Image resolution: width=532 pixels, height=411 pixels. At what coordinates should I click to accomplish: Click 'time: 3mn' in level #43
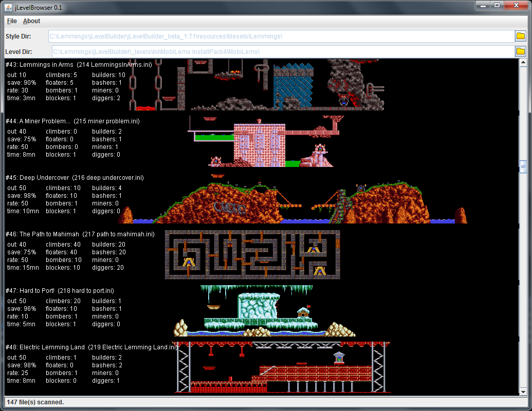21,98
